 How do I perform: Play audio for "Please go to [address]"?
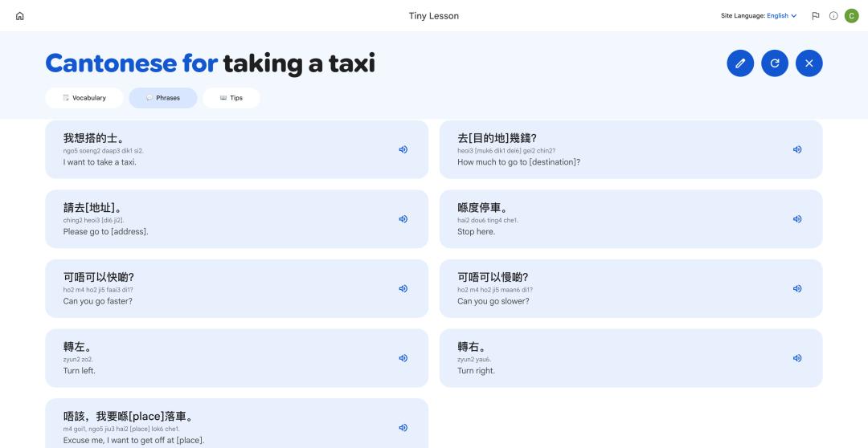[x=403, y=219]
